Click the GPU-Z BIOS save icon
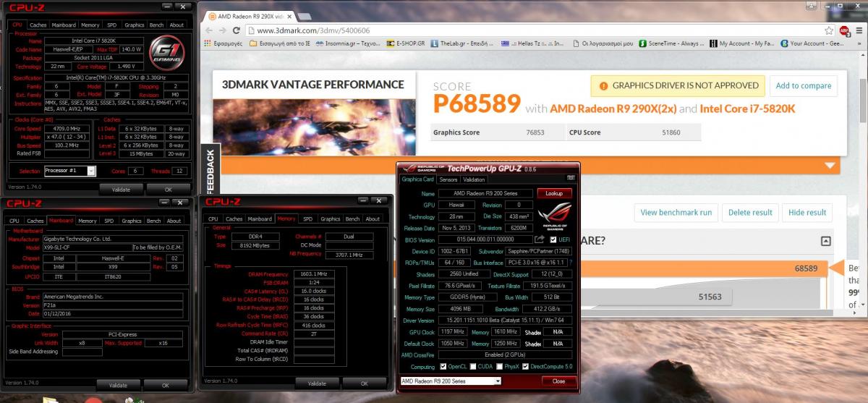This screenshot has height=403, width=868. 539,239
